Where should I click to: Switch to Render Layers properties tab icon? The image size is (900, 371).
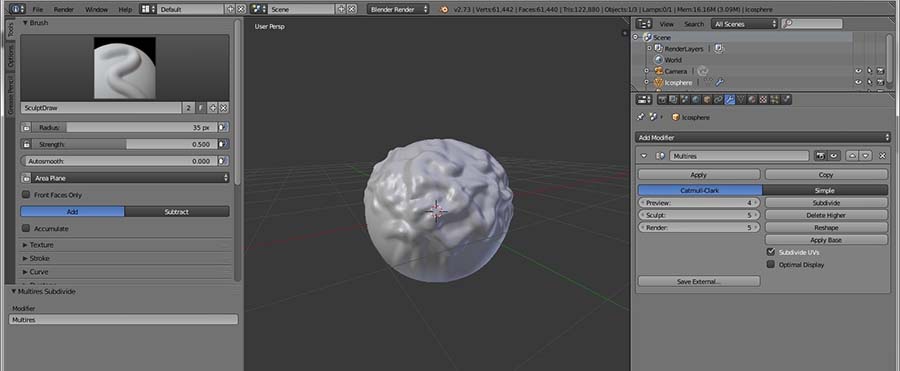click(x=673, y=99)
